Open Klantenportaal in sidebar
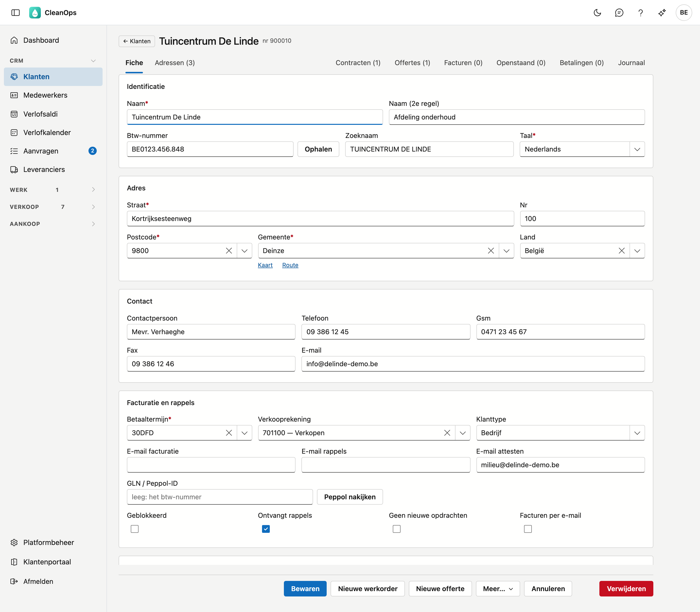The height and width of the screenshot is (612, 700). pyautogui.click(x=53, y=562)
